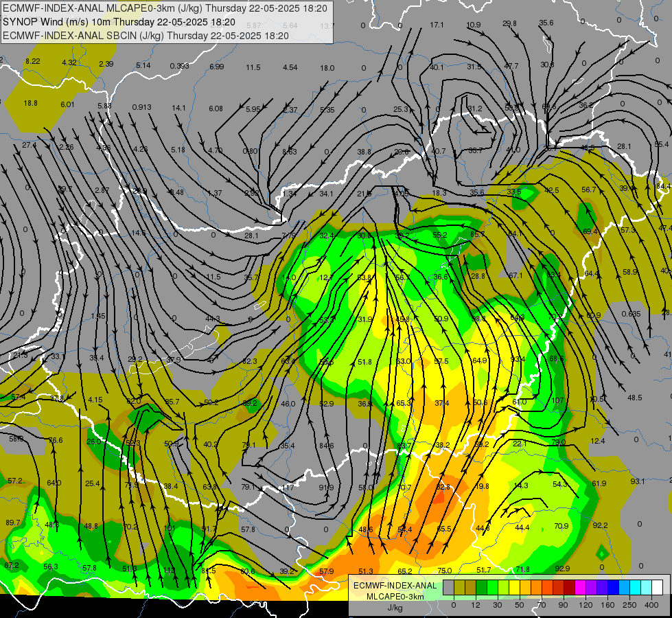
Task: Click the '69.4' data value
Action: (590, 231)
